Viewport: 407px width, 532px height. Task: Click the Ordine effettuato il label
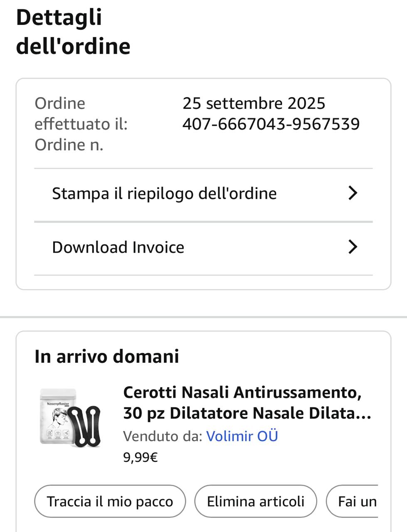(x=81, y=113)
